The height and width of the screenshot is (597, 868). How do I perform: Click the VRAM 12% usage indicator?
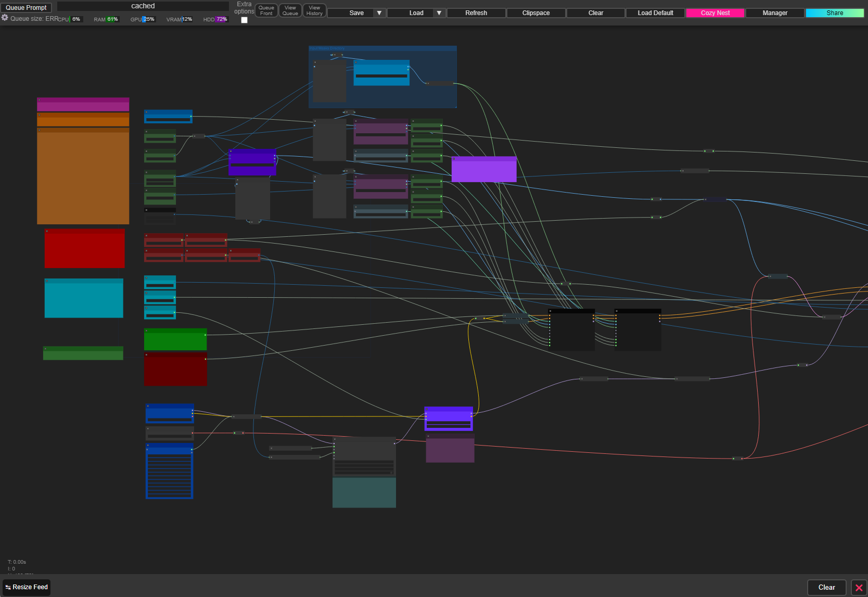pos(180,19)
